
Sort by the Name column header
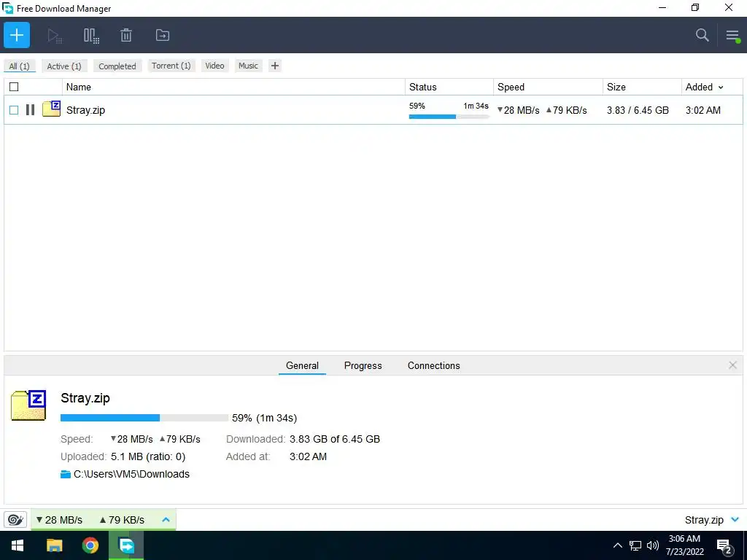pos(233,87)
